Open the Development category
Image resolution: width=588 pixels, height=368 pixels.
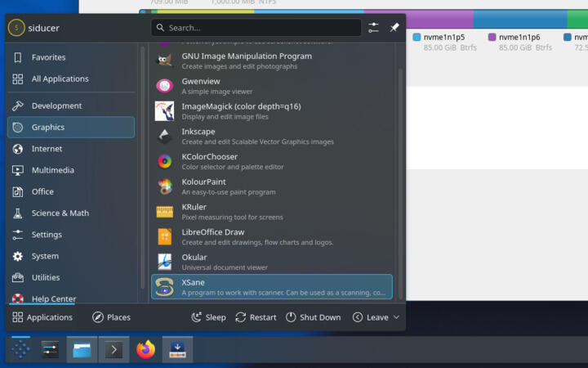71,105
